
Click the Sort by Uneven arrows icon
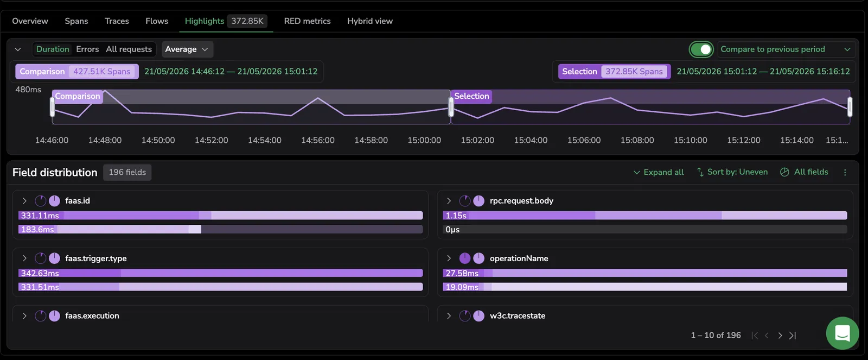point(700,172)
